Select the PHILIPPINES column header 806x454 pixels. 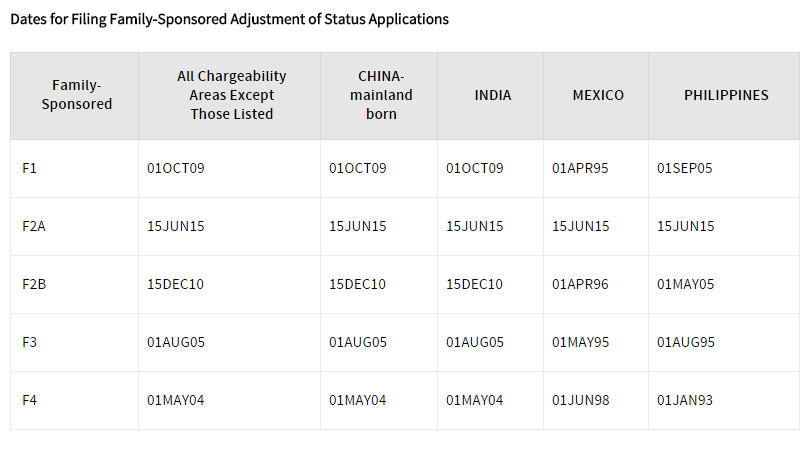[x=726, y=95]
